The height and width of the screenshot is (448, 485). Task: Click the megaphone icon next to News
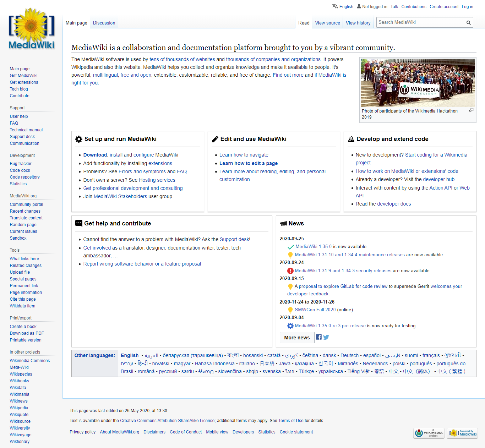283,223
